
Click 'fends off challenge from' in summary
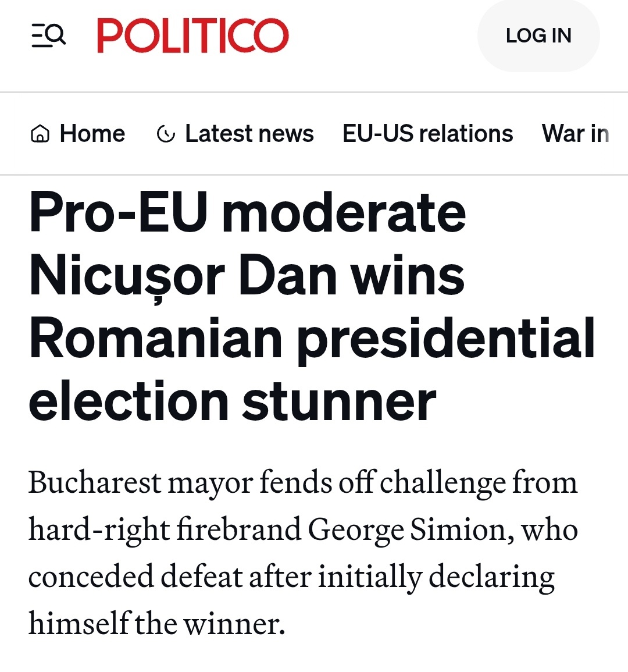click(x=418, y=483)
